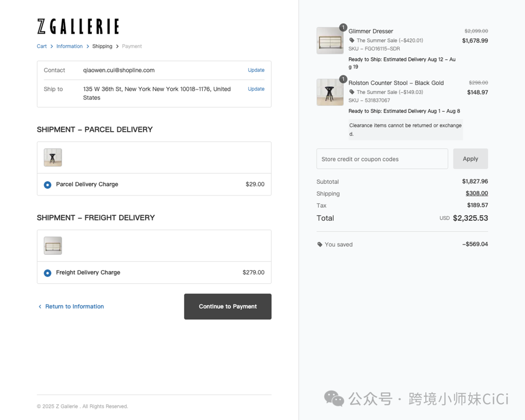Viewport: 525px width, 420px height.
Task: Click the tag icon next to You saved
Action: pyautogui.click(x=319, y=245)
